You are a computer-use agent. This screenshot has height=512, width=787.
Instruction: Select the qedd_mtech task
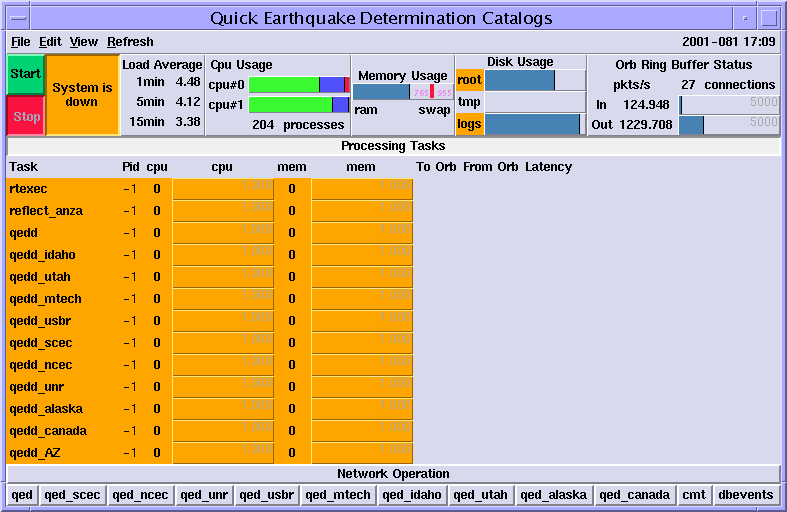pyautogui.click(x=45, y=299)
